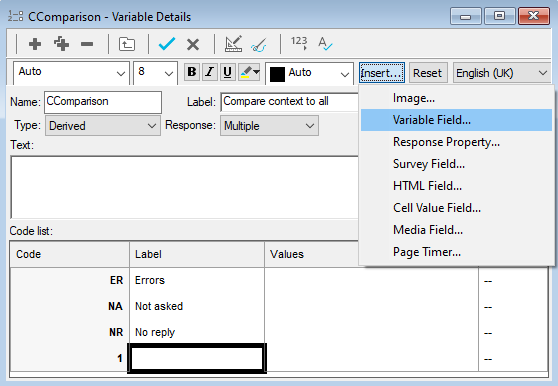Open the Type Derived dropdown
The width and height of the screenshot is (558, 386).
tap(103, 126)
